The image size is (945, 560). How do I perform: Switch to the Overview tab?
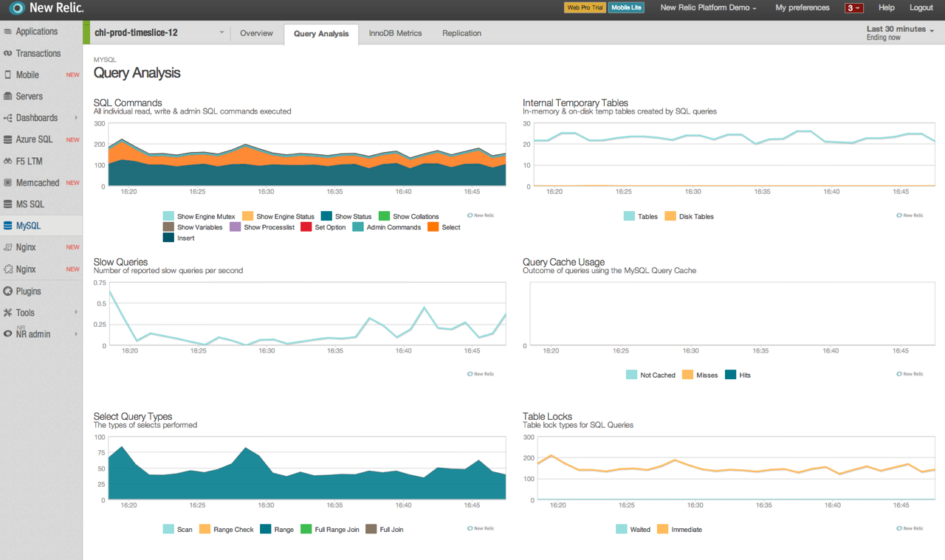(256, 33)
